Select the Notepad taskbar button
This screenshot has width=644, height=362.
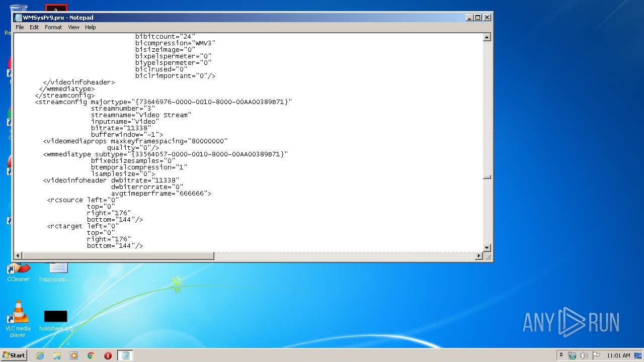click(125, 355)
